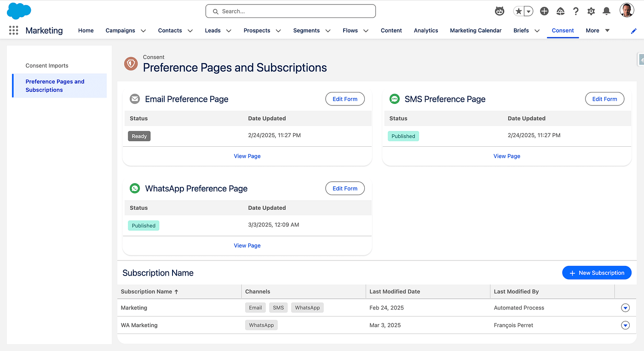644x351 pixels.
Task: Switch to the Analytics tab
Action: (x=425, y=30)
